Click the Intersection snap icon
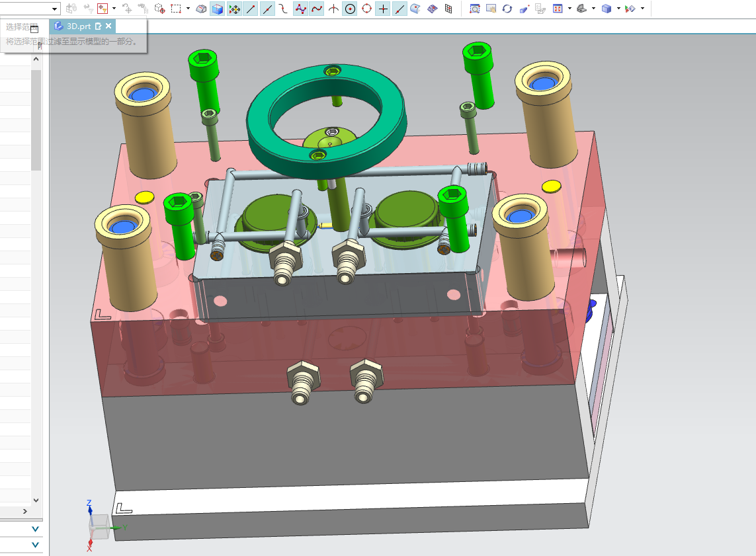Viewport: 756px width, 556px height. pos(333,9)
